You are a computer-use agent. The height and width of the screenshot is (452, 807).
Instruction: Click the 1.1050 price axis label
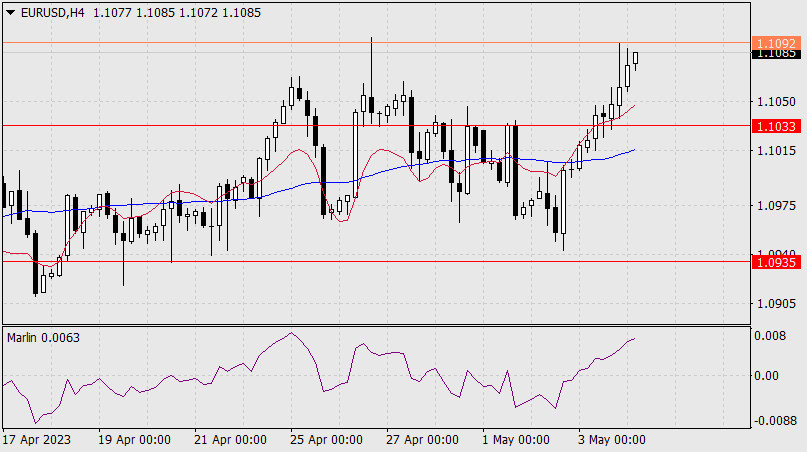(x=776, y=102)
